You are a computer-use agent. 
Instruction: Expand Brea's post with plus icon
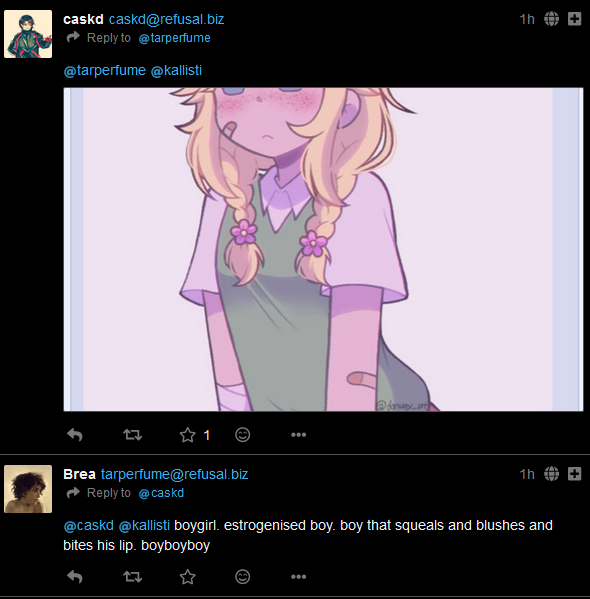(574, 474)
